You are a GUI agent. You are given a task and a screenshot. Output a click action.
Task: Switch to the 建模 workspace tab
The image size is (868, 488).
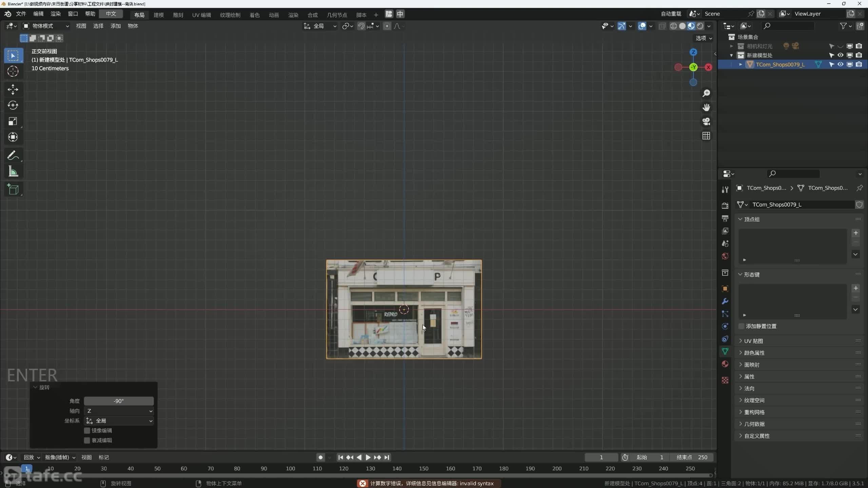coord(159,15)
